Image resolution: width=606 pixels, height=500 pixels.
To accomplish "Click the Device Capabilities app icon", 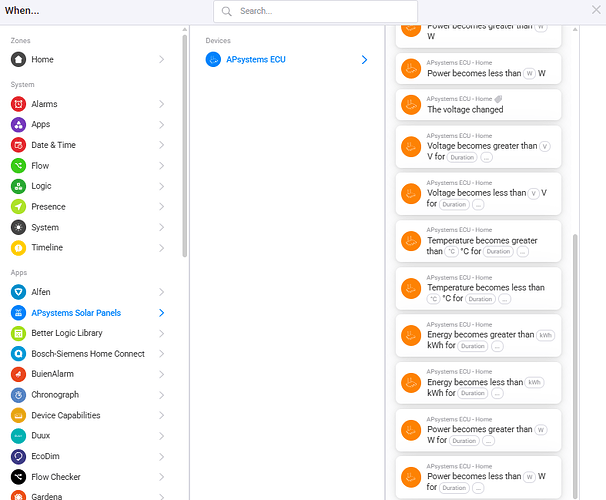I will pos(18,415).
